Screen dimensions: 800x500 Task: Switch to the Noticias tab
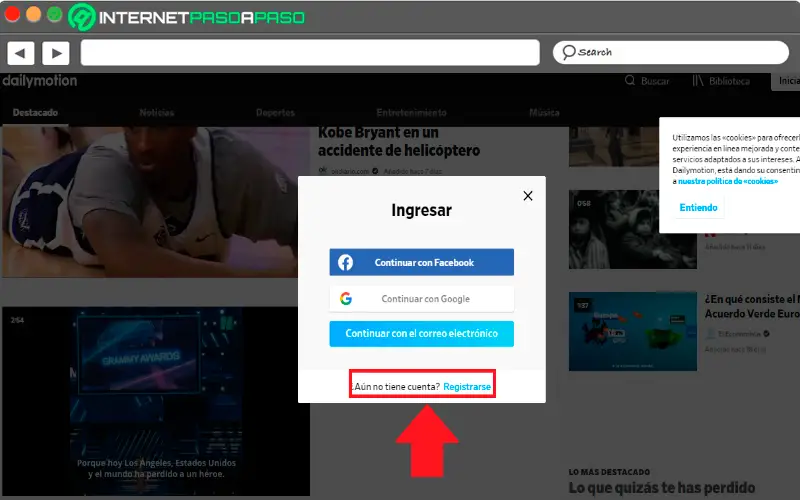[157, 112]
